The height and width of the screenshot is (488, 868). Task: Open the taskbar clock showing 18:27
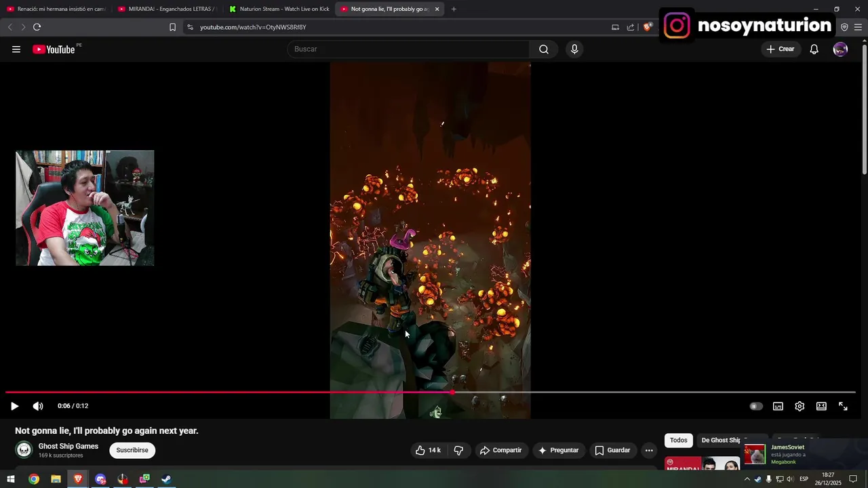828,479
